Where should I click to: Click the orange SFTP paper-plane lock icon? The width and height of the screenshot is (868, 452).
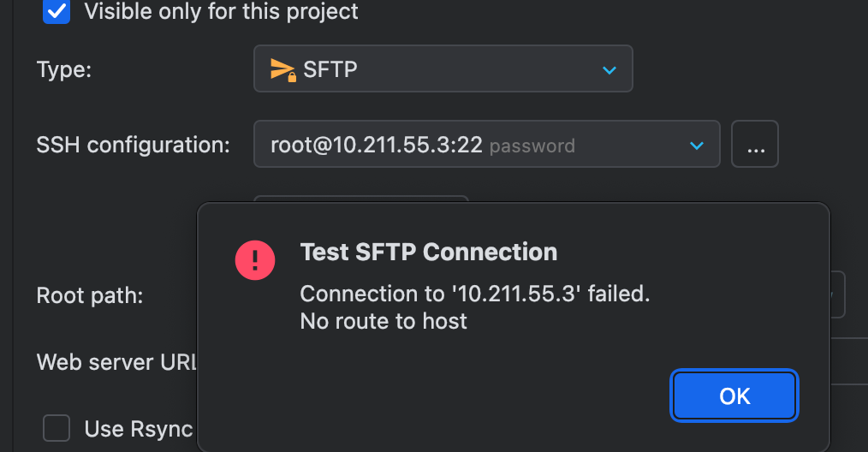(x=282, y=69)
